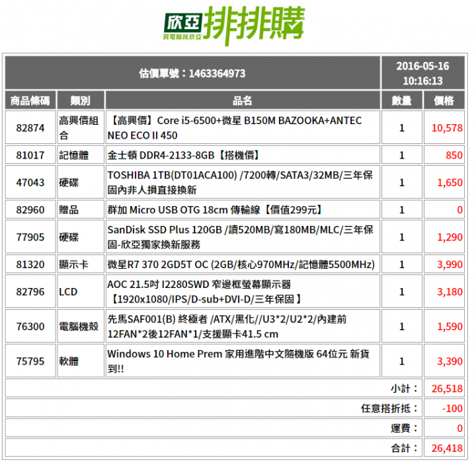This screenshot has width=476, height=463.
Task: Select product code 81320
Action: [x=30, y=264]
